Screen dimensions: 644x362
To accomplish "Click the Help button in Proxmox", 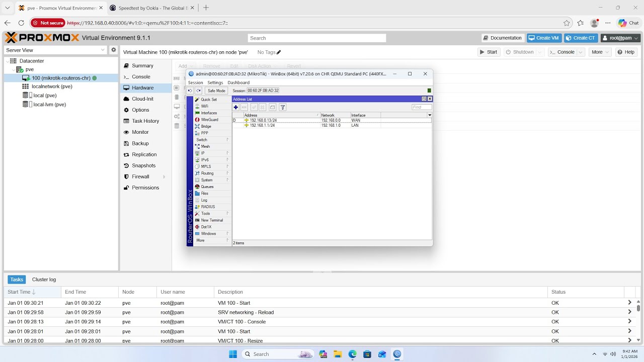I will (626, 52).
